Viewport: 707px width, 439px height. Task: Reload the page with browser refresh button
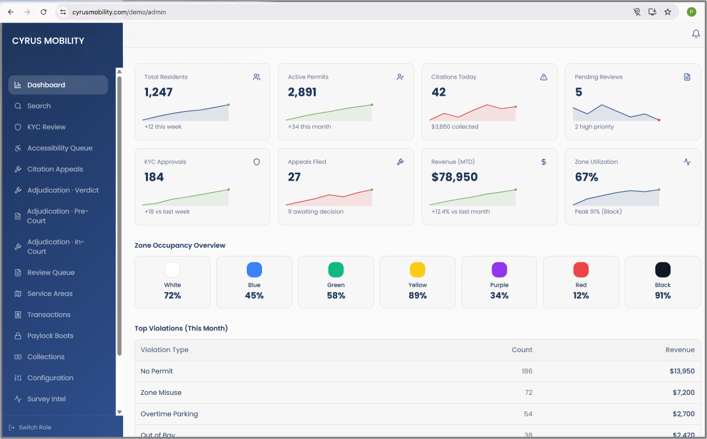click(43, 12)
